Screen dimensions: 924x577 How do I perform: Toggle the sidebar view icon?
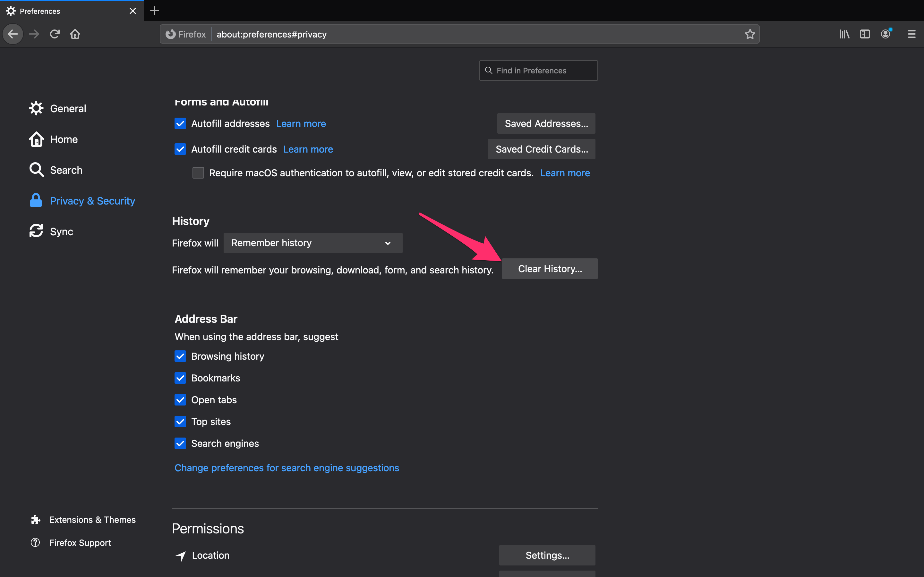(865, 34)
